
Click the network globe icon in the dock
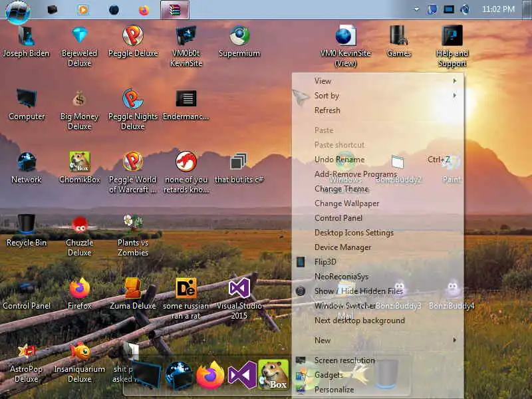coord(179,375)
